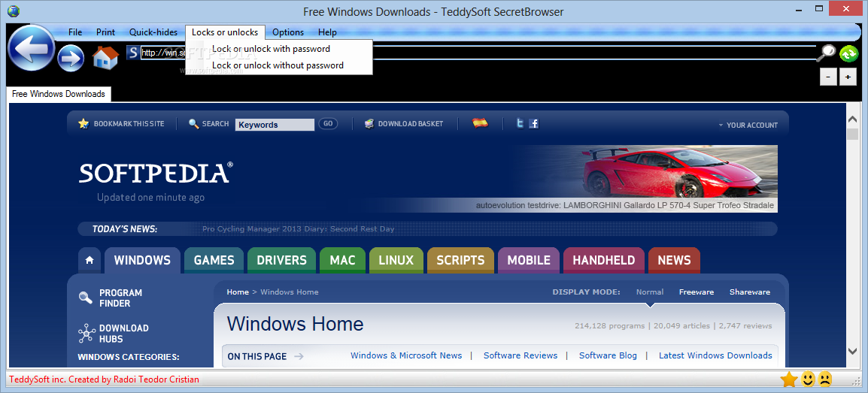The height and width of the screenshot is (393, 868).
Task: Set display mode to Normal
Action: [x=650, y=292]
